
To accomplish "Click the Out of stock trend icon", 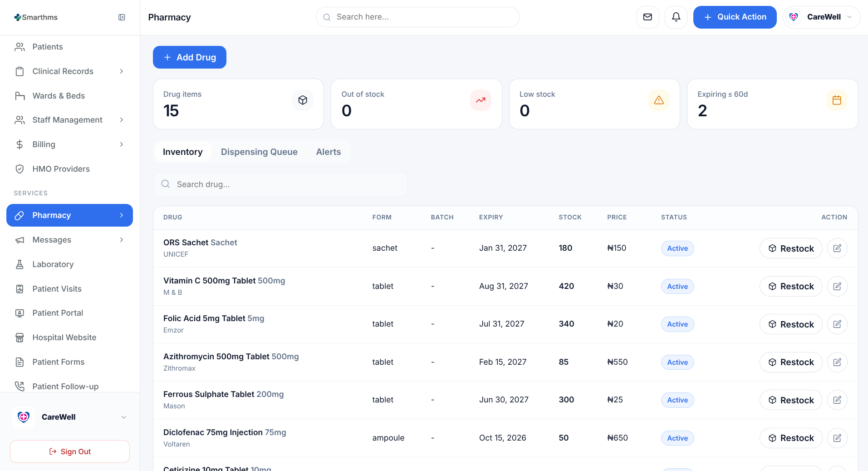I will [481, 100].
